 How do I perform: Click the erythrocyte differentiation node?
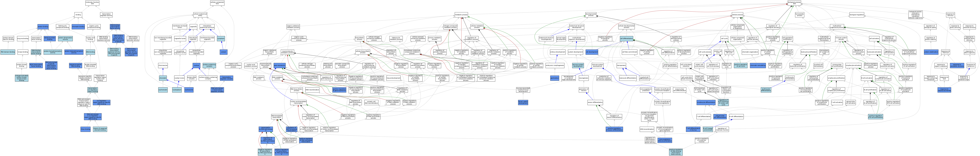click(x=766, y=90)
